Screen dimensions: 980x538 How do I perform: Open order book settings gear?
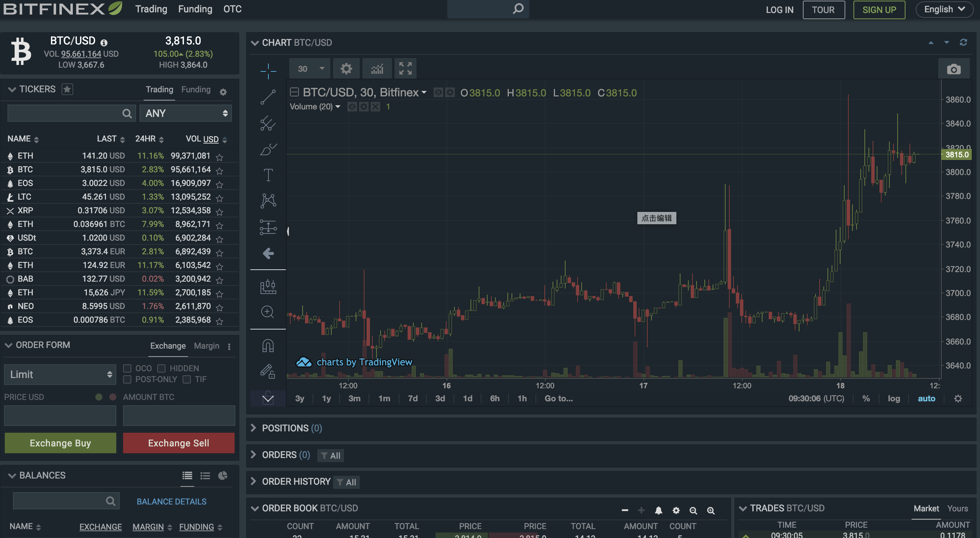pos(676,510)
